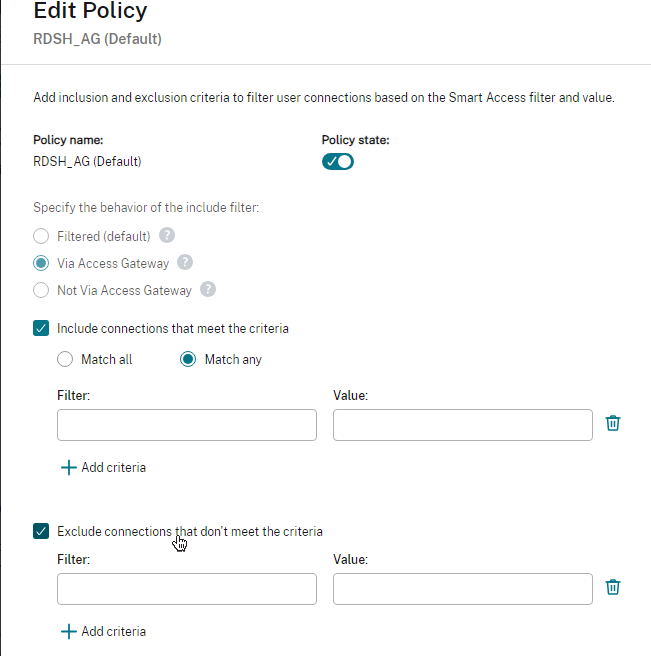Uncheck Exclude connections that don't meet criteria

41,531
